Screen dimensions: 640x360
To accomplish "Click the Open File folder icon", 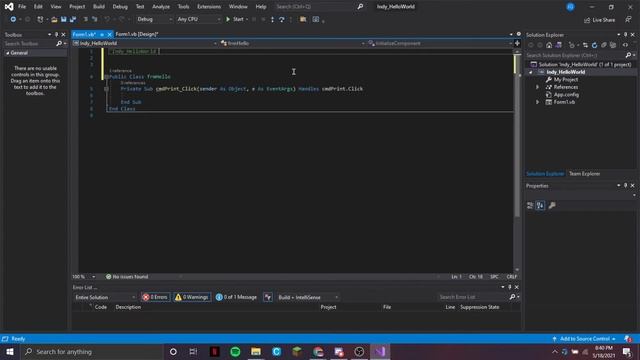I will click(54, 19).
